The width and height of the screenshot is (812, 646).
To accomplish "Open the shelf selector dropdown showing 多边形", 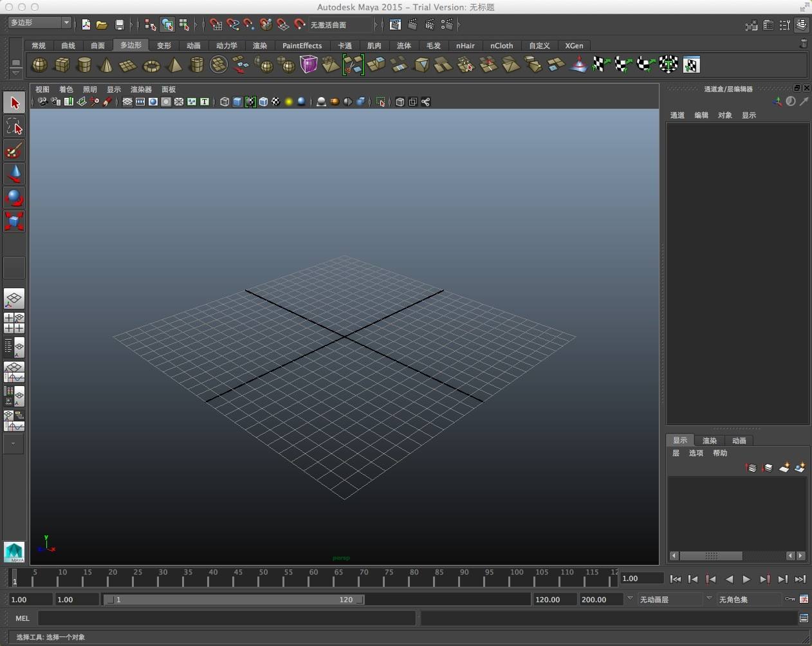I will point(66,23).
